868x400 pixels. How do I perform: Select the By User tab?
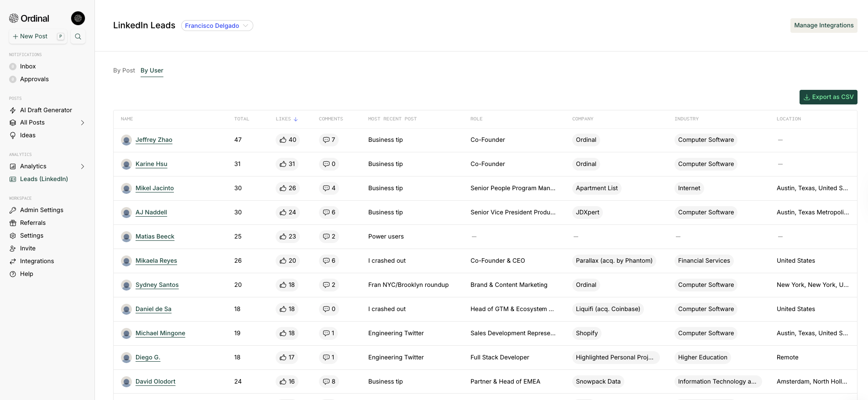click(152, 71)
